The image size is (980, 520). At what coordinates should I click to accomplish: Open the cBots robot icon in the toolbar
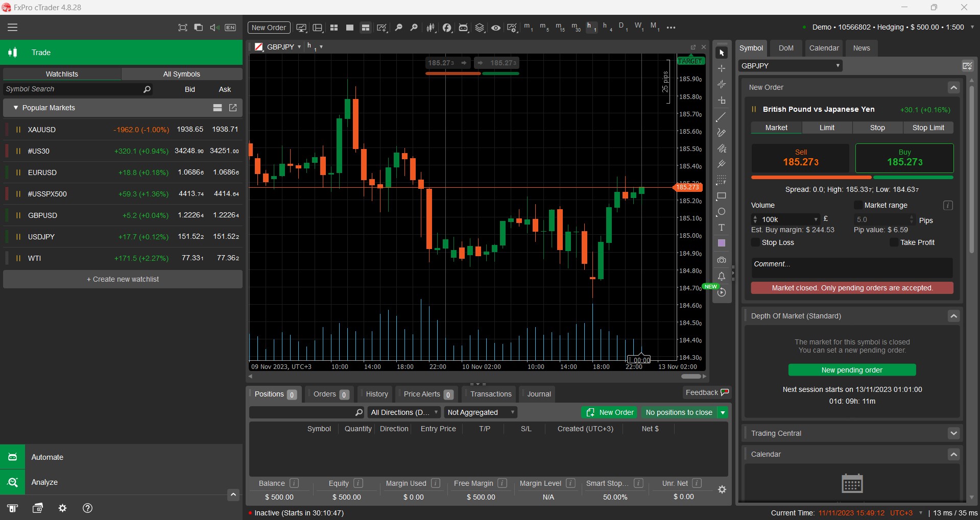[x=463, y=27]
